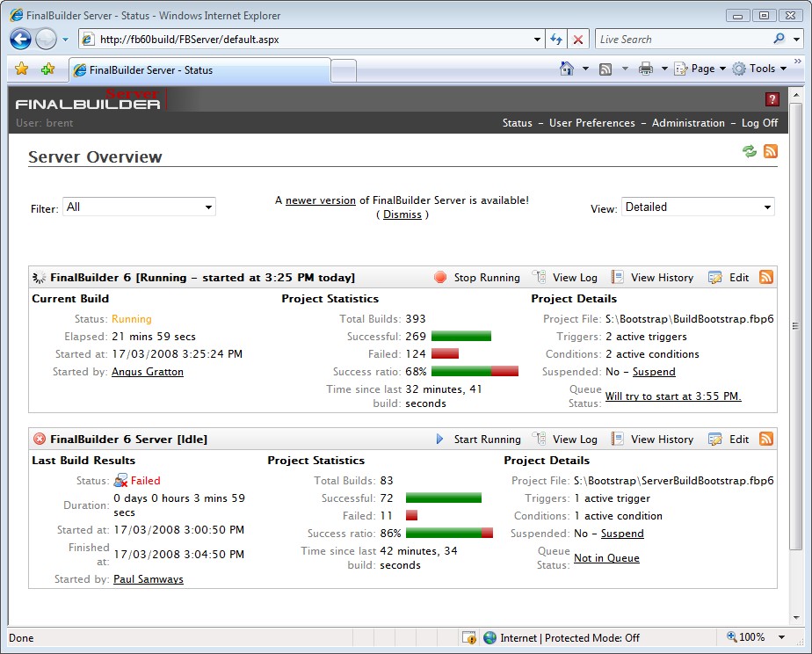This screenshot has width=812, height=654.
Task: Open a new blank browser tab
Action: click(344, 71)
